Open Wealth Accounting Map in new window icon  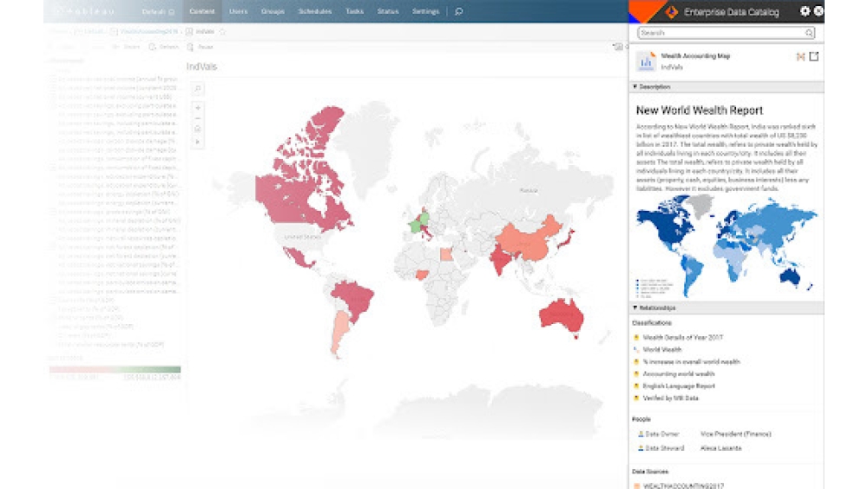tap(814, 56)
